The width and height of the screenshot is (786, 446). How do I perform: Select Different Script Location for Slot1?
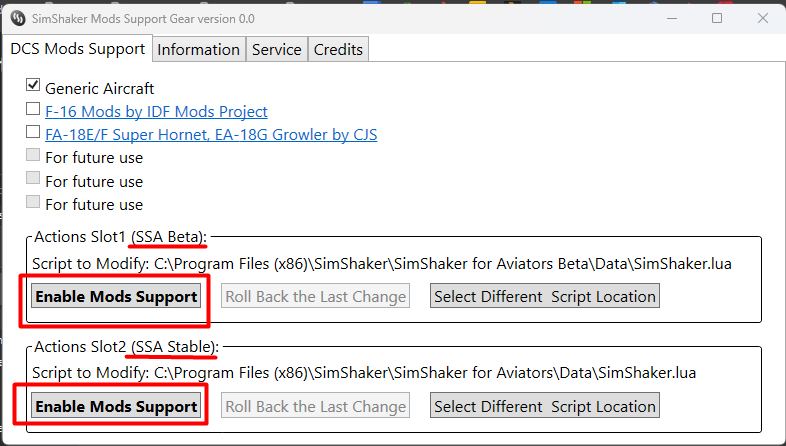[x=545, y=296]
